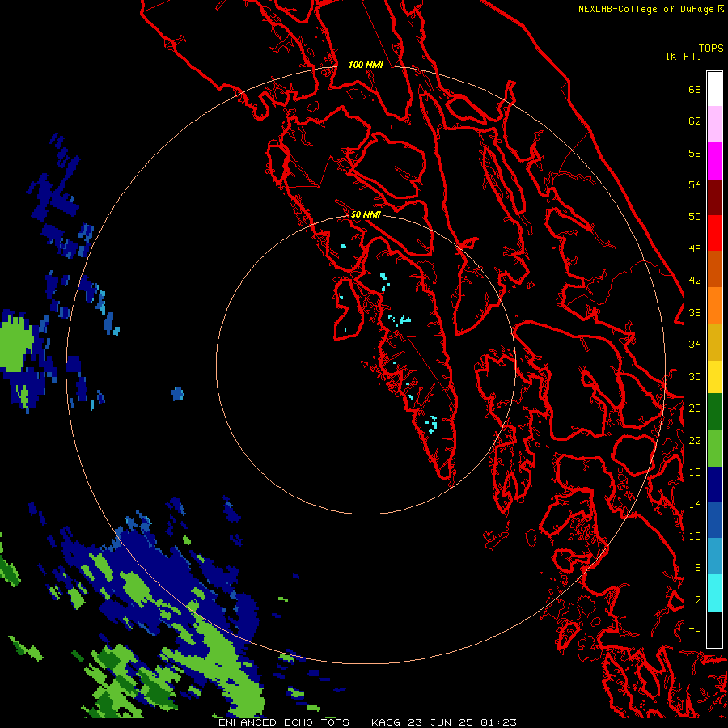Click the dark green legend swatch near 26

click(x=714, y=412)
